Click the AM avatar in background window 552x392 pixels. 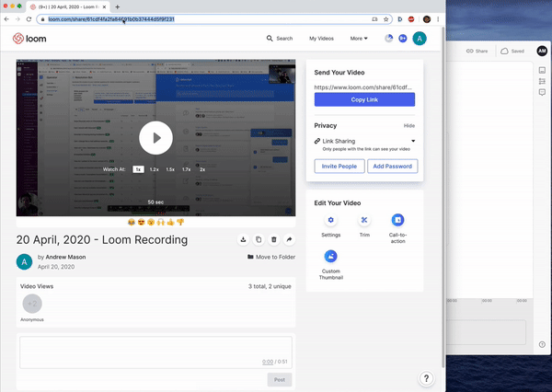(542, 51)
